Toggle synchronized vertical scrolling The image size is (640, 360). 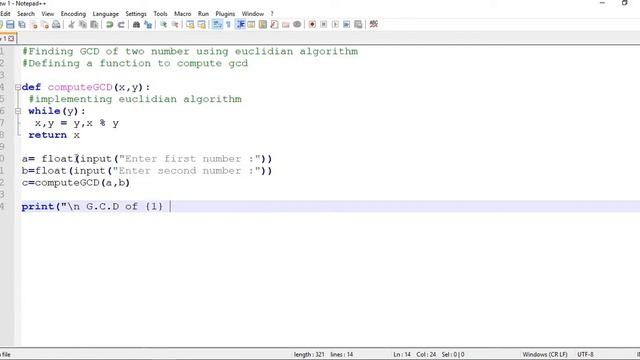[190, 24]
